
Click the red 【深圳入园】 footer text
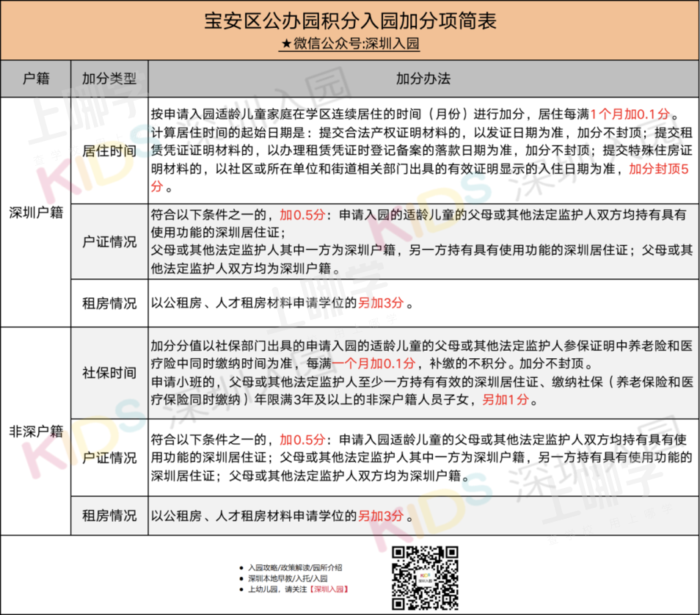[329, 589]
